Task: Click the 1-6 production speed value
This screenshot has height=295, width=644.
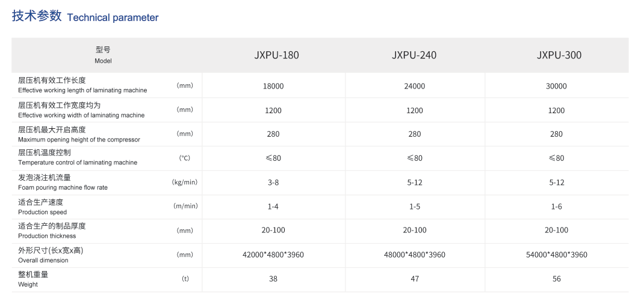Action: click(x=557, y=206)
